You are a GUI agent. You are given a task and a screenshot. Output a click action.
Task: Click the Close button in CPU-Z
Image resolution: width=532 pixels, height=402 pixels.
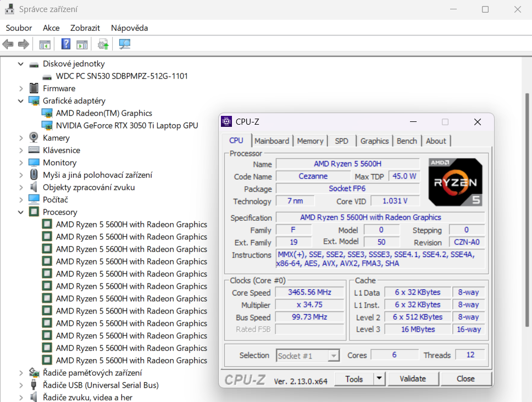click(466, 379)
